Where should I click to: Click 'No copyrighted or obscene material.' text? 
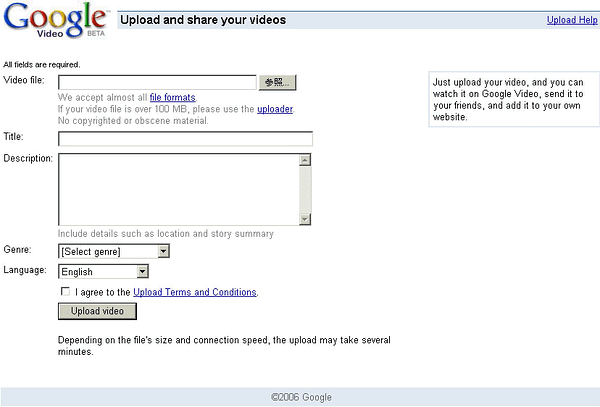click(x=133, y=121)
